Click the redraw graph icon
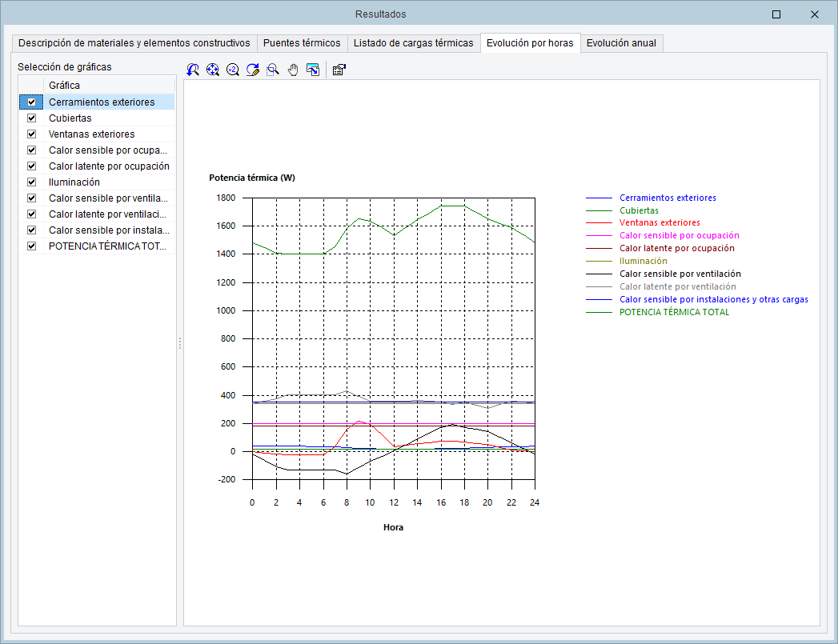The image size is (838, 644). [253, 70]
